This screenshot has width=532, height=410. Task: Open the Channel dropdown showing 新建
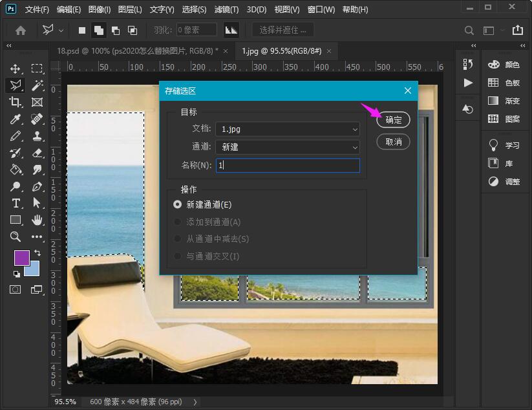pyautogui.click(x=288, y=147)
